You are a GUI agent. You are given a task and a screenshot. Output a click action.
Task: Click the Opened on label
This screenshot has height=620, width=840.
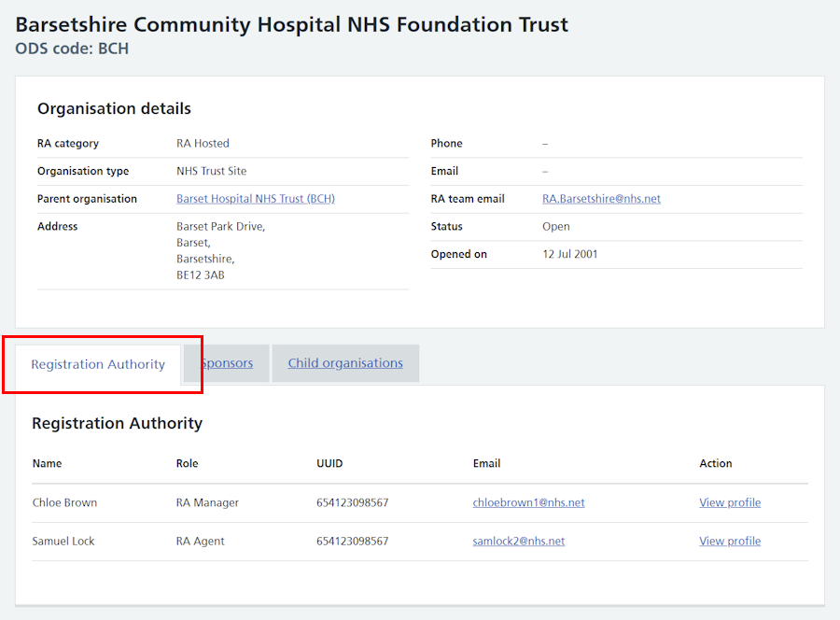point(458,255)
